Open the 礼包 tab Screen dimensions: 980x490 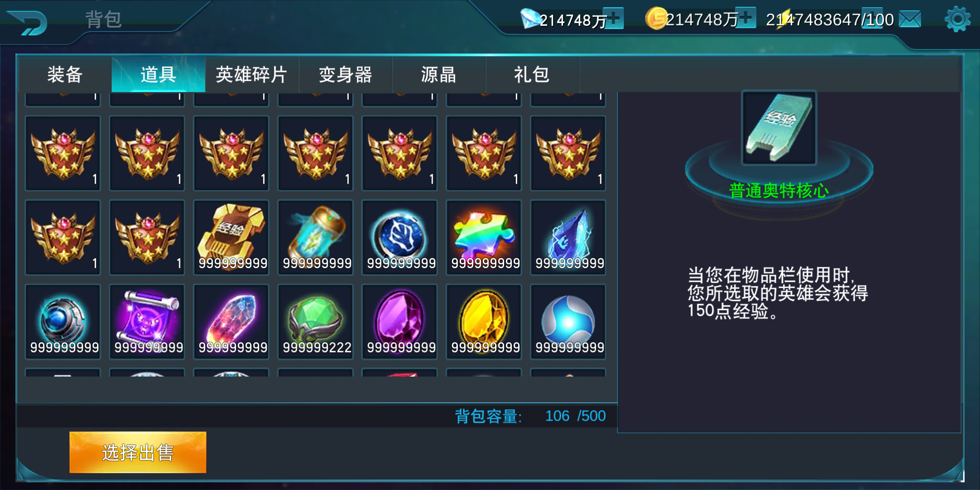[x=532, y=74]
